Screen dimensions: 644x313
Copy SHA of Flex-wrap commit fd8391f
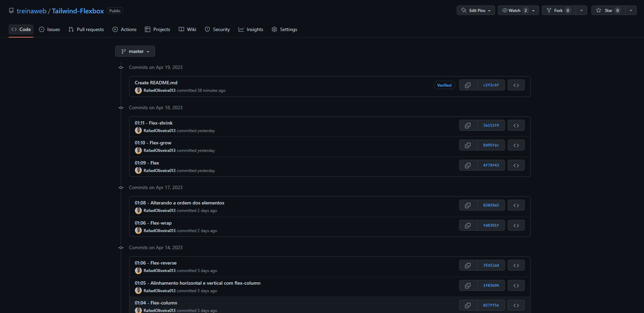pyautogui.click(x=468, y=226)
